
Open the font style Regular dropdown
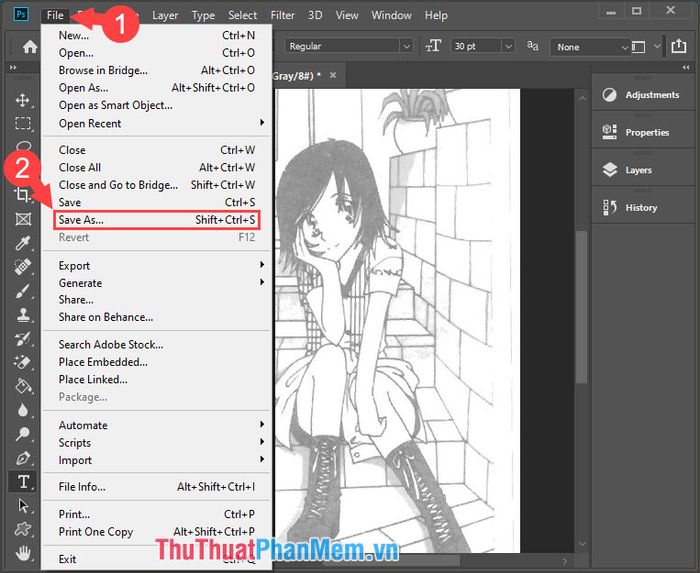click(x=348, y=46)
